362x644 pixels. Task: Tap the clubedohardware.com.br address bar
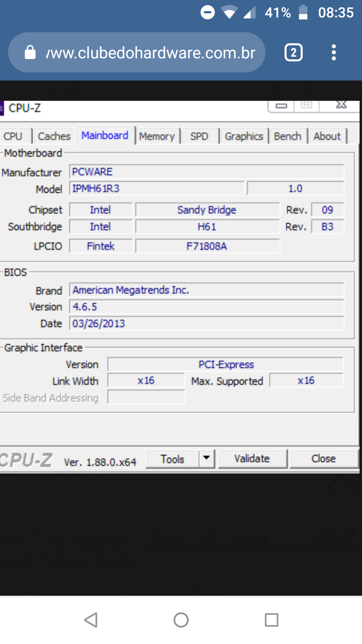pos(137,52)
